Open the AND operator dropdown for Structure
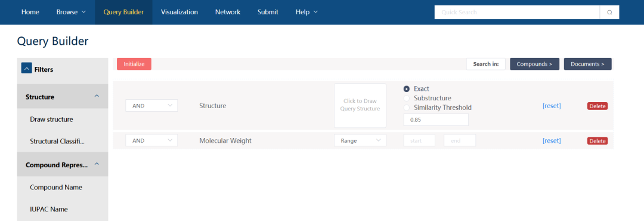This screenshot has width=644, height=221. coord(151,105)
